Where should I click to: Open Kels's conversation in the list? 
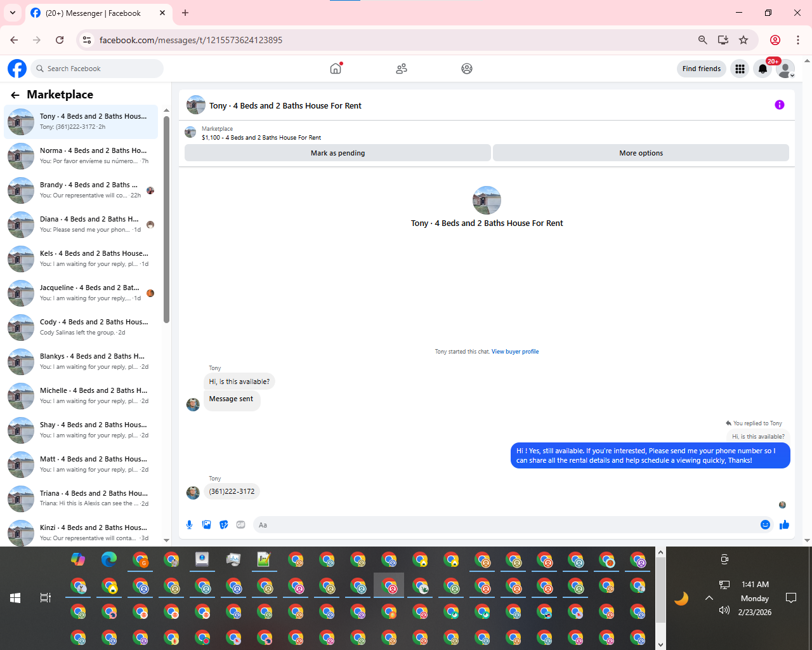pos(81,259)
